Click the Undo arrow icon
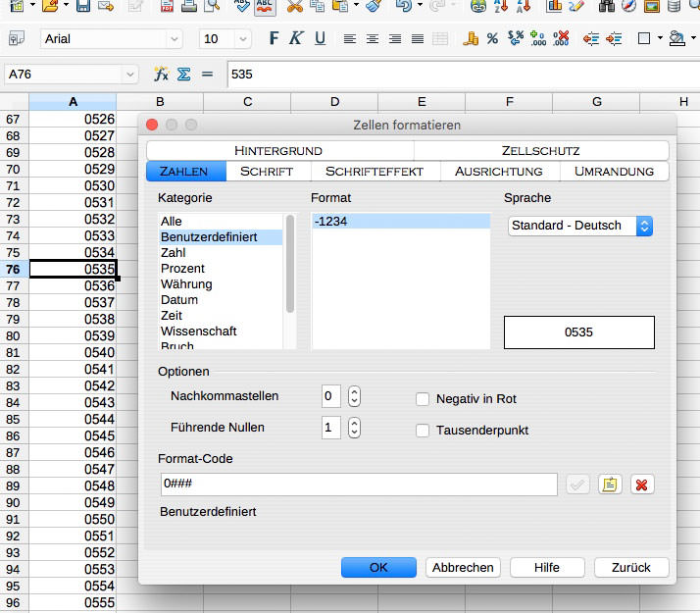 coord(404,5)
